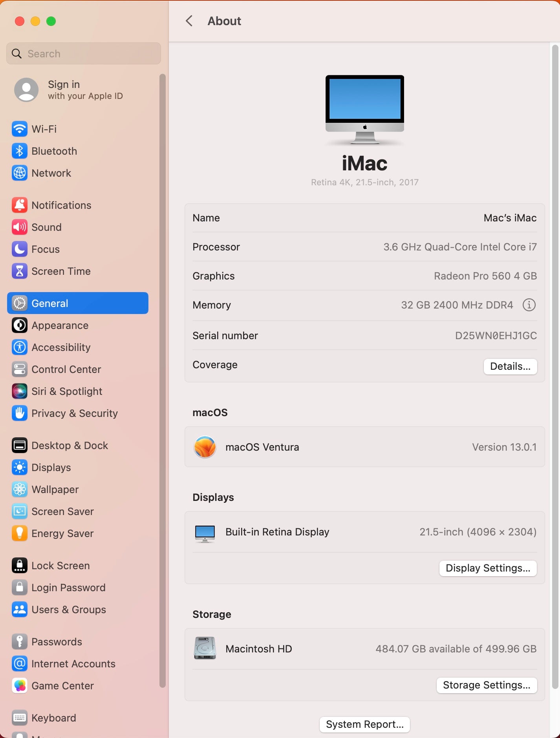Go back with the chevron arrow

point(189,21)
